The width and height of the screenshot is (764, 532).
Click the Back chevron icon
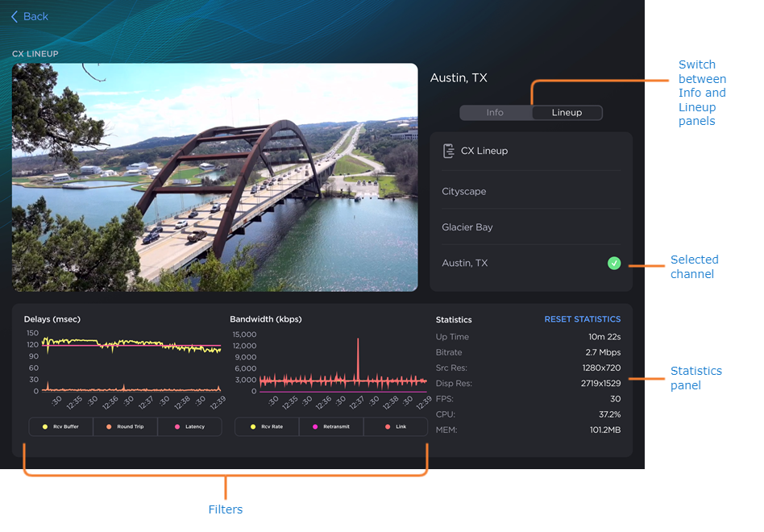(x=15, y=16)
